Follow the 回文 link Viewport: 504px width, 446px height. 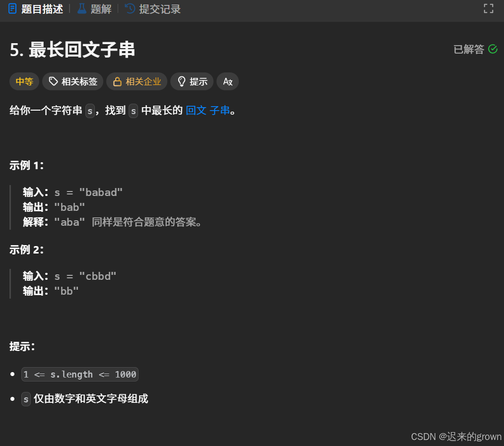[196, 111]
